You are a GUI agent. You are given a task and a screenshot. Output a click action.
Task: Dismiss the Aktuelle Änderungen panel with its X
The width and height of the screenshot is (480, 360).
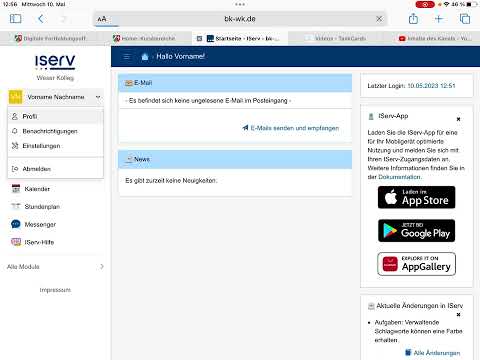coord(458,315)
